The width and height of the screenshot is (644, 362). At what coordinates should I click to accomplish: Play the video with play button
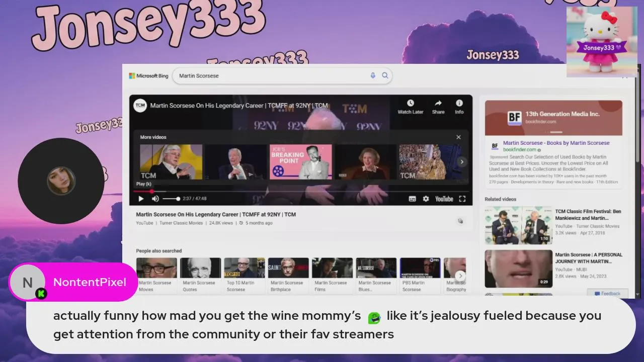tap(141, 199)
